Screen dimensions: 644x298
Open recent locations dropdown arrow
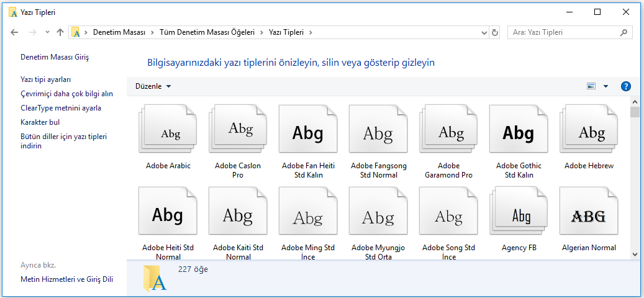[47, 32]
